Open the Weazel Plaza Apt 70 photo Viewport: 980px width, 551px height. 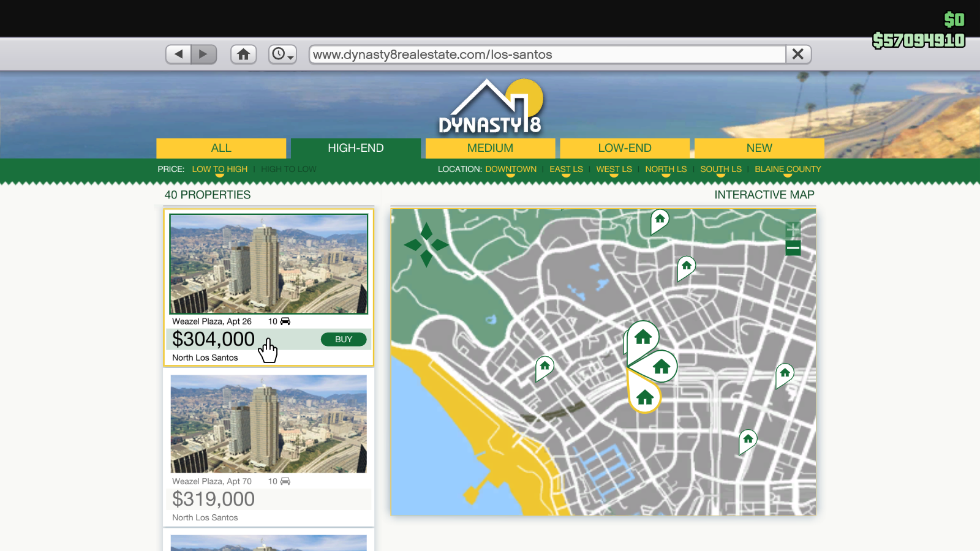[269, 424]
